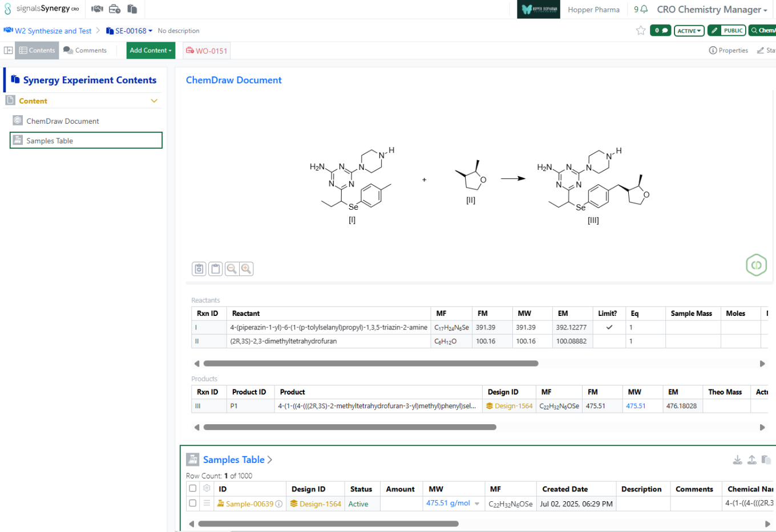Open the handshake partnerships icon in top bar

(x=97, y=9)
